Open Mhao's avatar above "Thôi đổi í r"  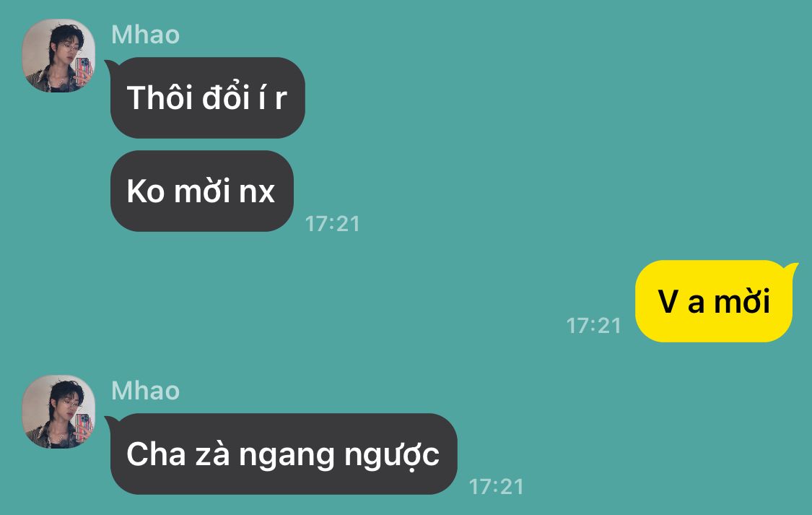58,56
